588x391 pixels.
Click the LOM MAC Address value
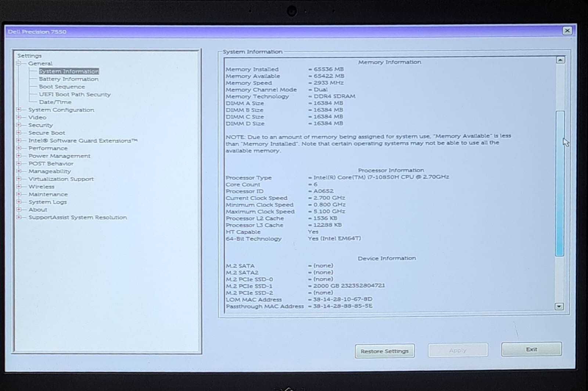coord(343,299)
